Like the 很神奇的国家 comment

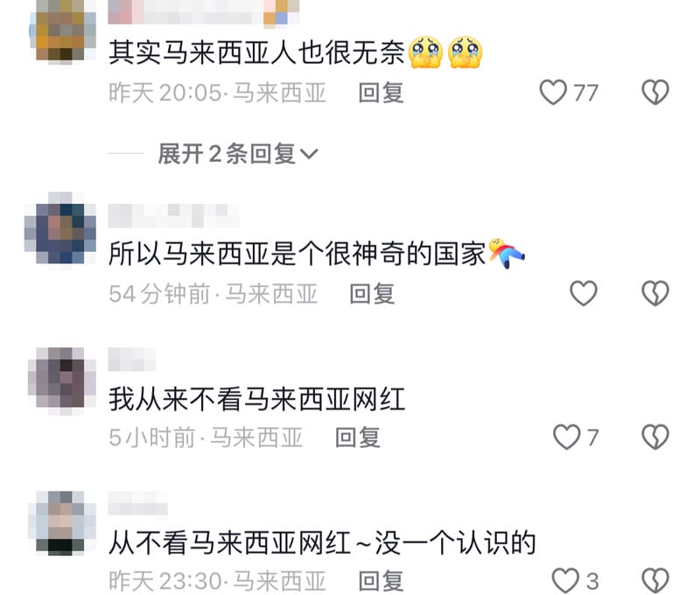point(584,293)
